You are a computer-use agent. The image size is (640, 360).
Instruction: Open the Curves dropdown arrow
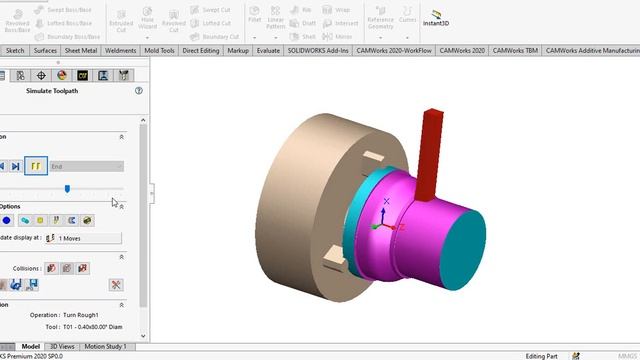point(407,38)
